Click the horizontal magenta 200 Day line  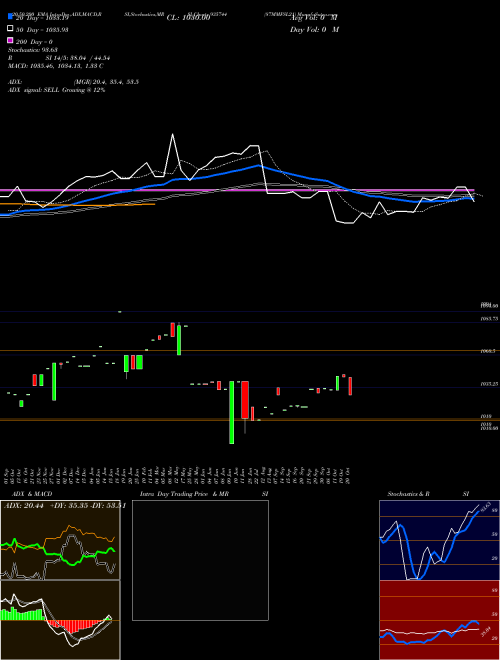[x=237, y=190]
